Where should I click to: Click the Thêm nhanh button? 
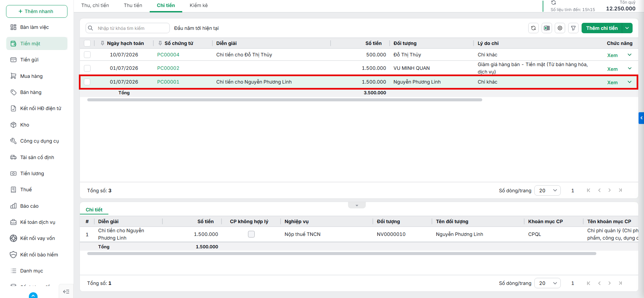(37, 11)
